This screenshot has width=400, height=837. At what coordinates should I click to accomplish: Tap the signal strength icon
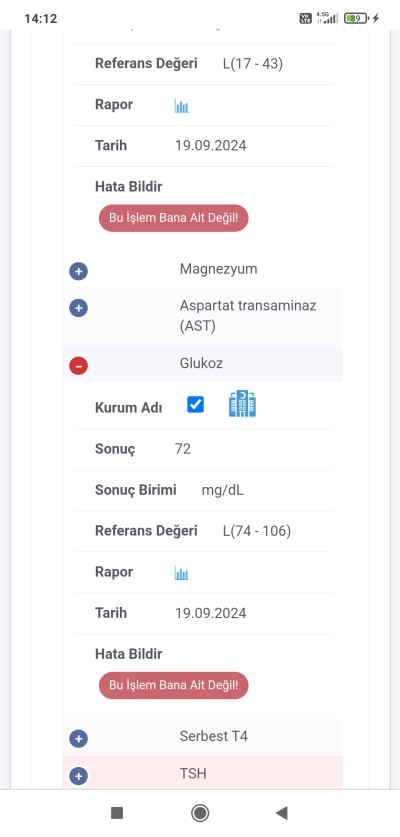coord(327,18)
